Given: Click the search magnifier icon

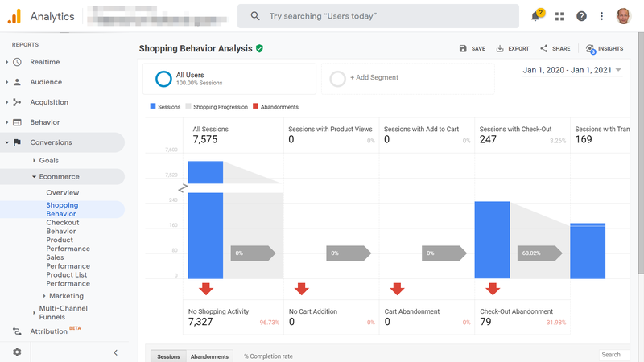Looking at the screenshot, I should pos(255,16).
